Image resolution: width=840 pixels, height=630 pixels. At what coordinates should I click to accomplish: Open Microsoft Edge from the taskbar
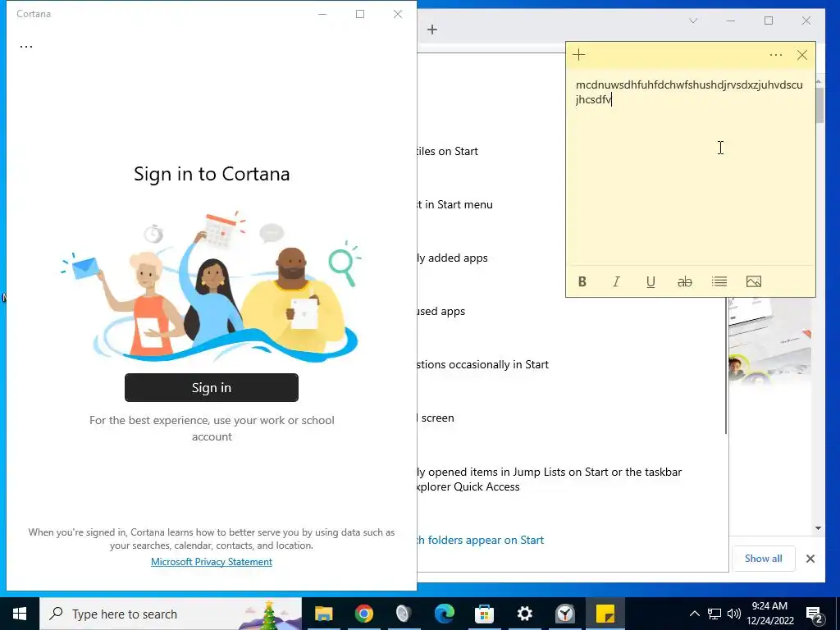click(x=444, y=614)
